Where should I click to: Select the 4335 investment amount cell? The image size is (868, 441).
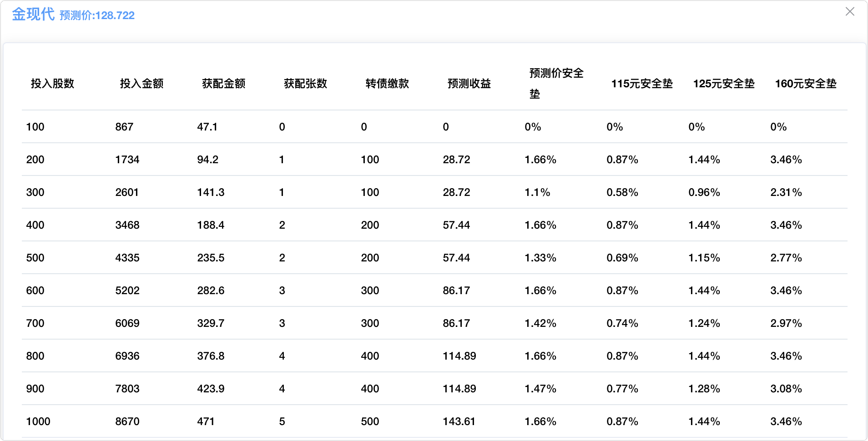click(x=127, y=258)
